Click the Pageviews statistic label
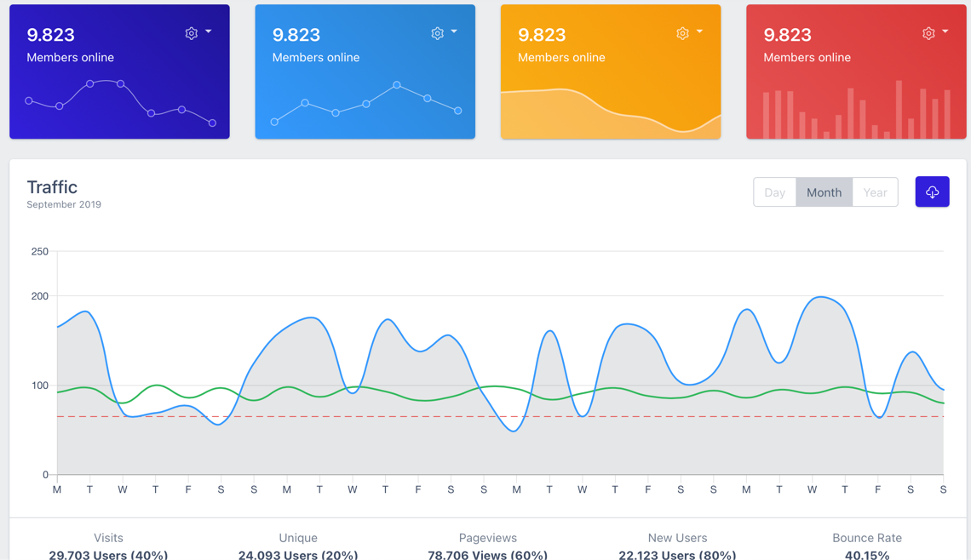Image resolution: width=971 pixels, height=560 pixels. tap(488, 538)
